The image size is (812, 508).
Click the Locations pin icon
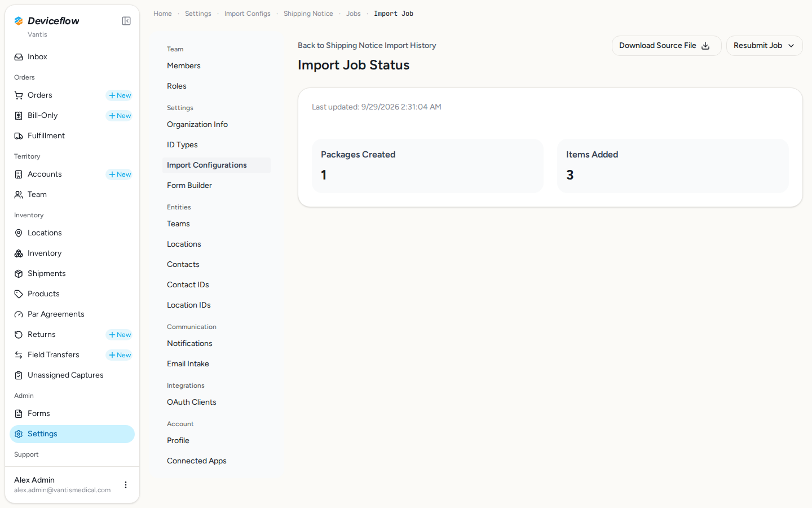click(19, 233)
